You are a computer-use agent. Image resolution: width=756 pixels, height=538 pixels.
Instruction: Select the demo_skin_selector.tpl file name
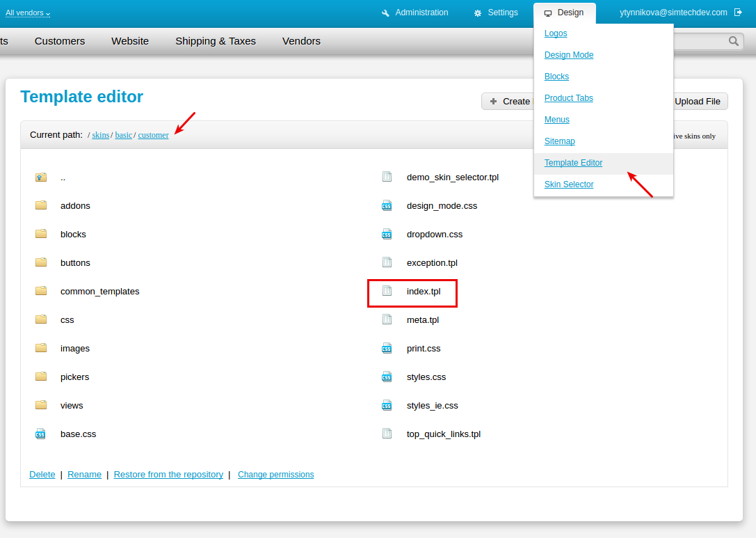tap(453, 177)
